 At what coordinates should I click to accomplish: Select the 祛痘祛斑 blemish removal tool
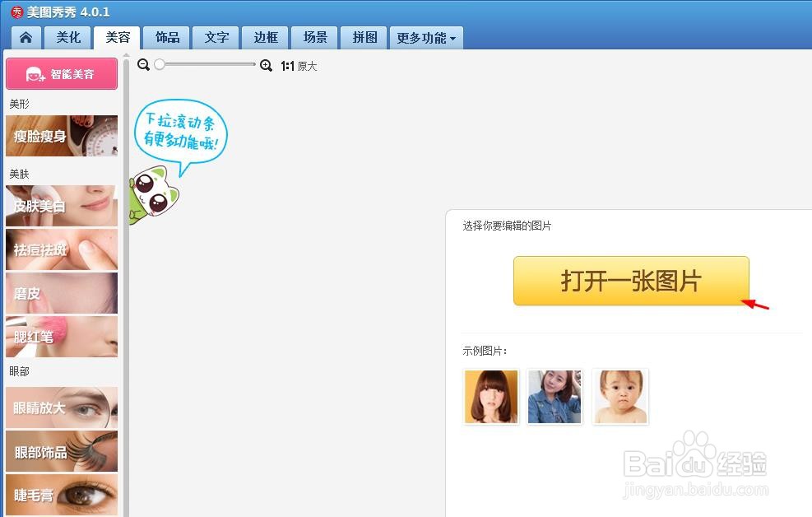click(61, 249)
